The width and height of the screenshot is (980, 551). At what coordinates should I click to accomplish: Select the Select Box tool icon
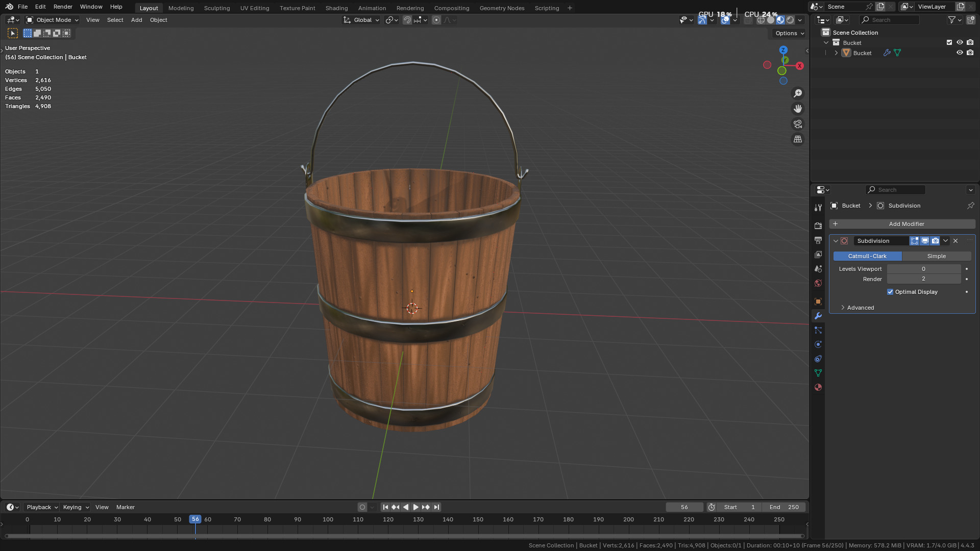coord(13,33)
